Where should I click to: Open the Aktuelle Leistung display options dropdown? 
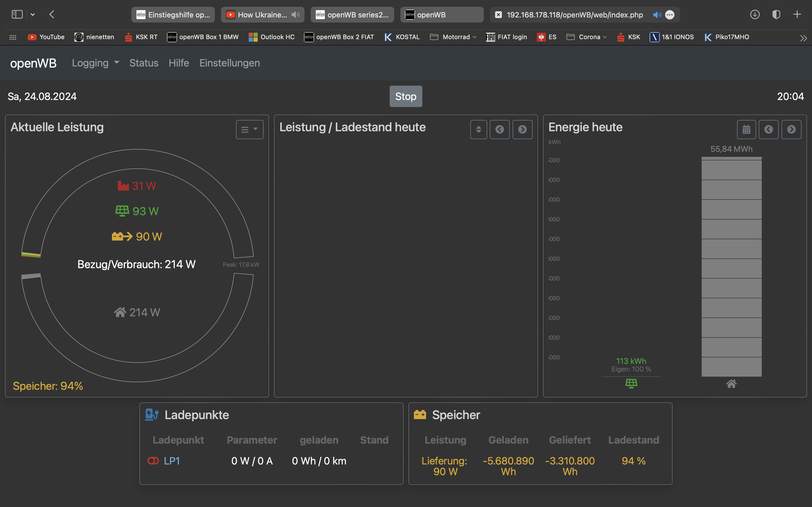[x=250, y=130]
